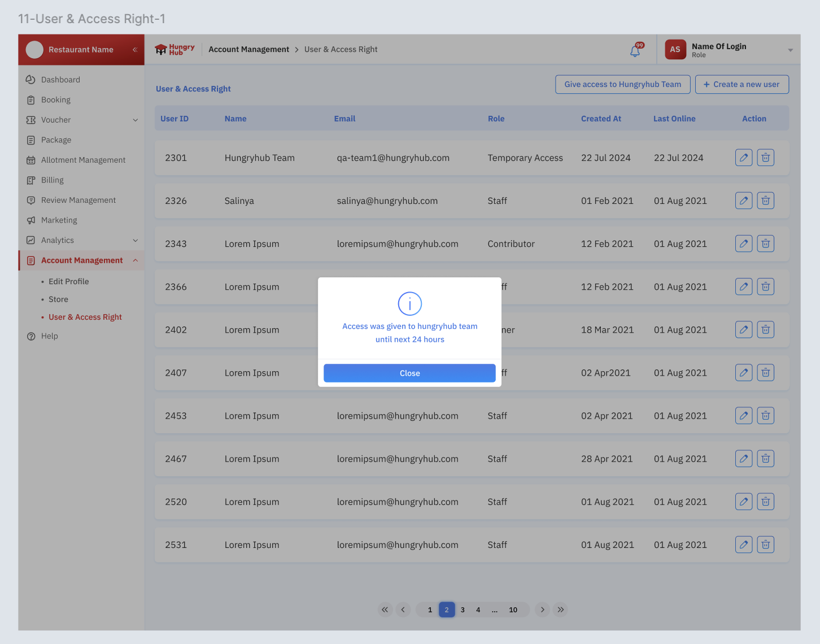
Task: Expand the Voucher submenu chevron
Action: [x=136, y=120]
